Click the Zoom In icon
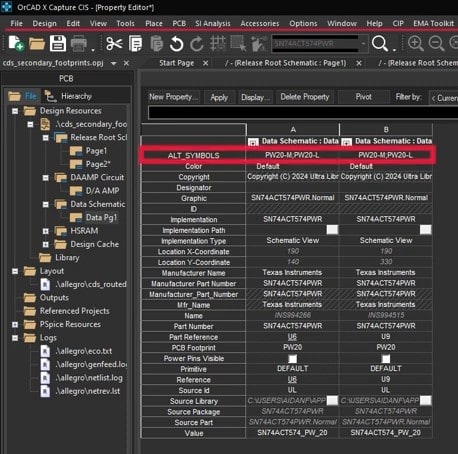The width and height of the screenshot is (458, 454). click(x=415, y=43)
